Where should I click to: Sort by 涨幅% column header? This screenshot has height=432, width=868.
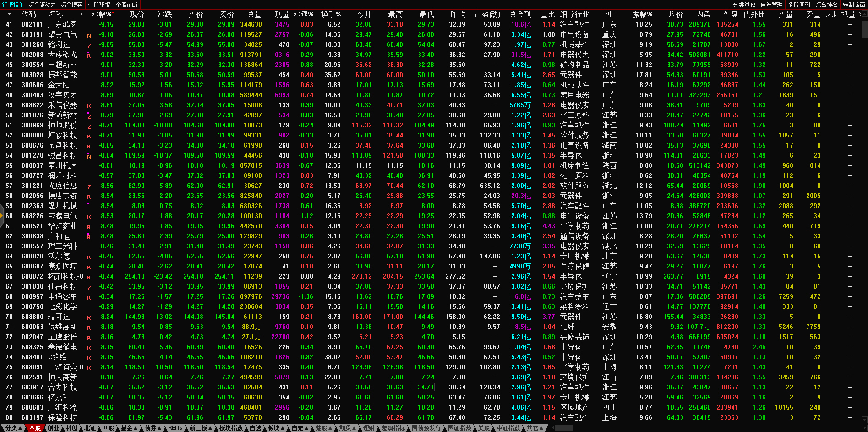point(102,14)
